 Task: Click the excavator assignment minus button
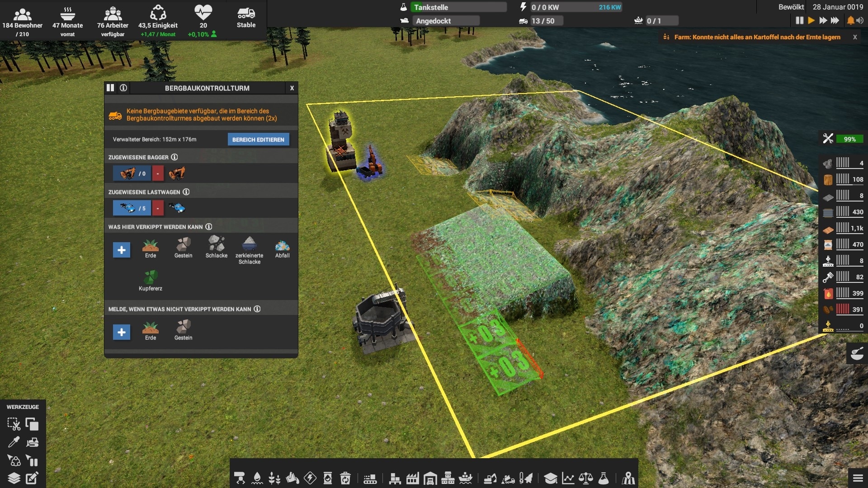click(x=157, y=174)
